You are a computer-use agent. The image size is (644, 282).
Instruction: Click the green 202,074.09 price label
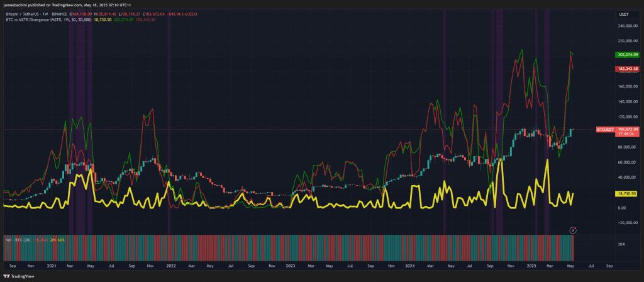tap(627, 55)
